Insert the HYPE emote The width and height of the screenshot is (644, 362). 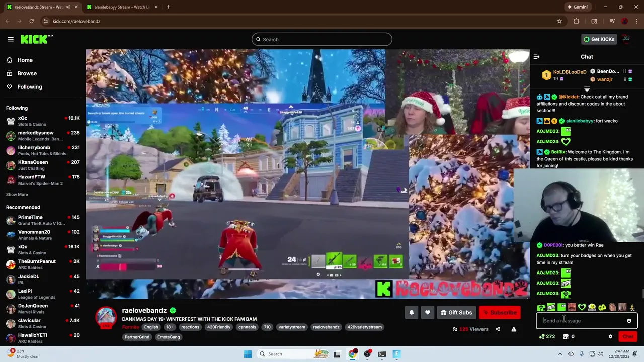pyautogui.click(x=551, y=307)
